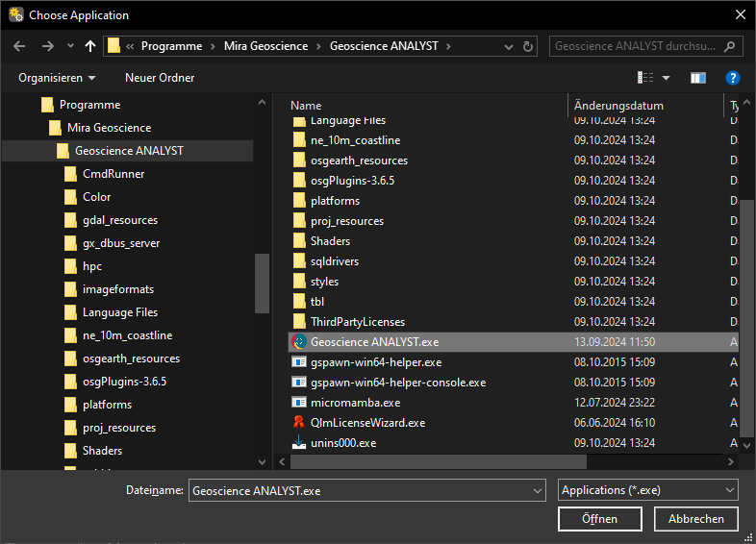Viewport: 756px width, 544px height.
Task: Open gx_dbus_server folder in tree
Action: tap(121, 243)
